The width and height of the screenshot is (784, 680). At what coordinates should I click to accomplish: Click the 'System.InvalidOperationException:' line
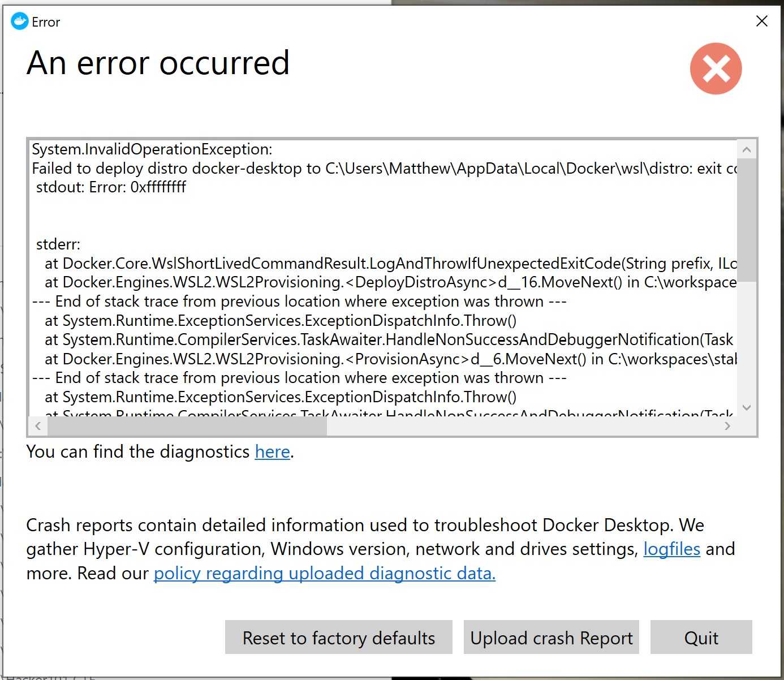[x=152, y=149]
